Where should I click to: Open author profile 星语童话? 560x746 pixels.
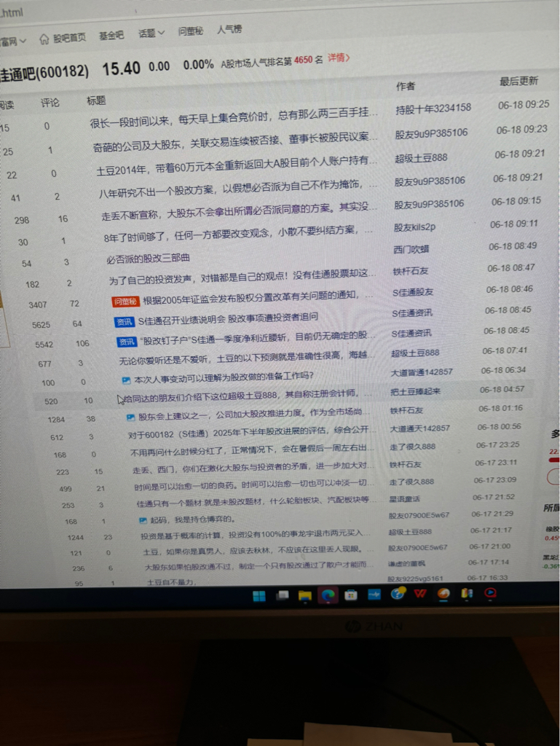(405, 499)
